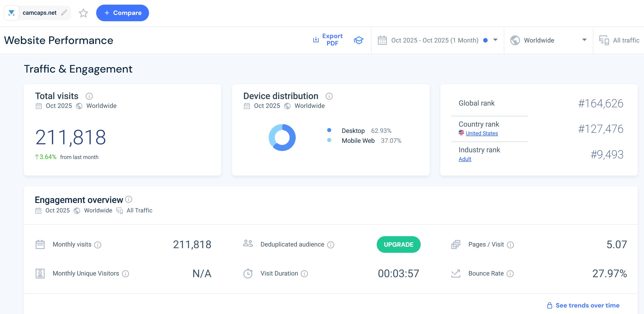Open the United States country rank link
Screen dimensions: 644x314
pyautogui.click(x=482, y=133)
